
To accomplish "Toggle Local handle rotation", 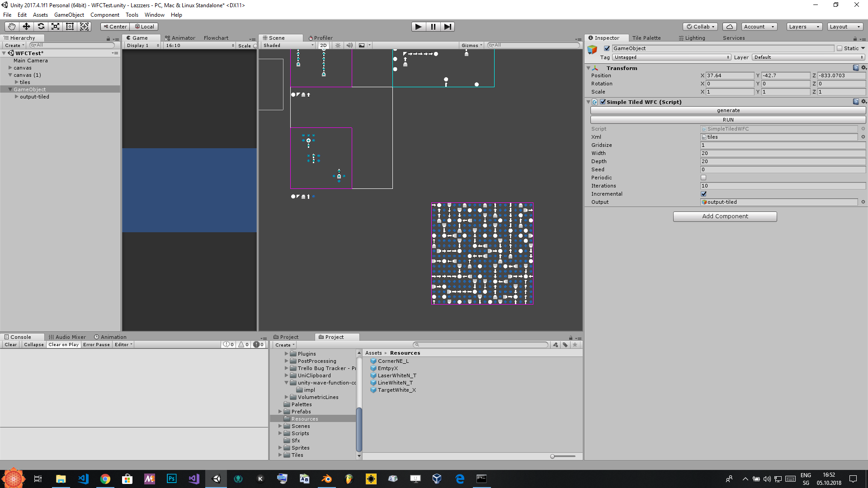I will (144, 27).
